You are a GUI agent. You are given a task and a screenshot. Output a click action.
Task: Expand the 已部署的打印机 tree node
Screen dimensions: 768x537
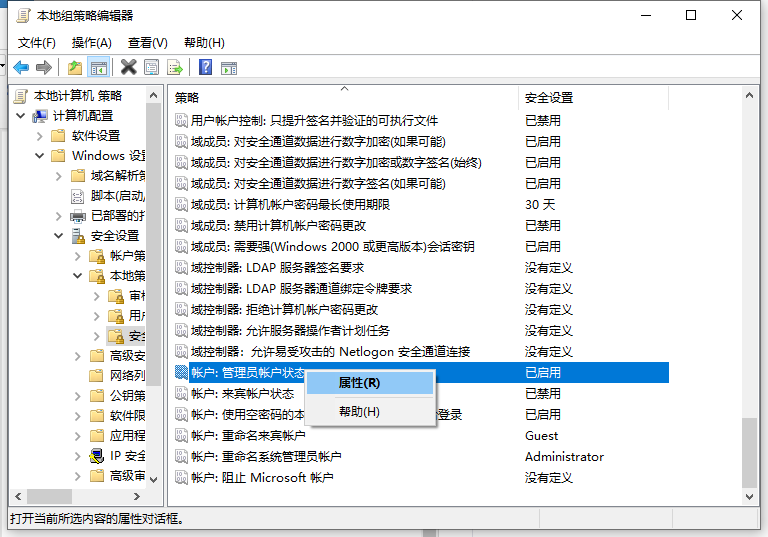pos(59,216)
